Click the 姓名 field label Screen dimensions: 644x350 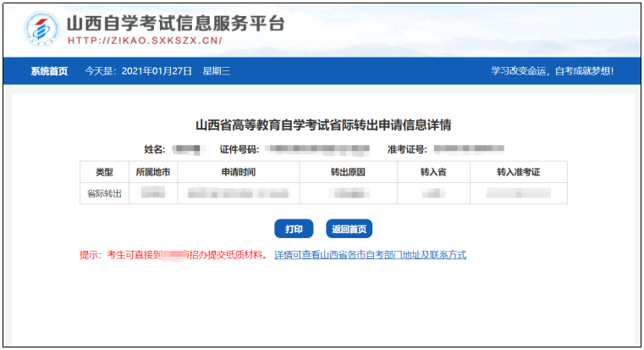point(157,149)
